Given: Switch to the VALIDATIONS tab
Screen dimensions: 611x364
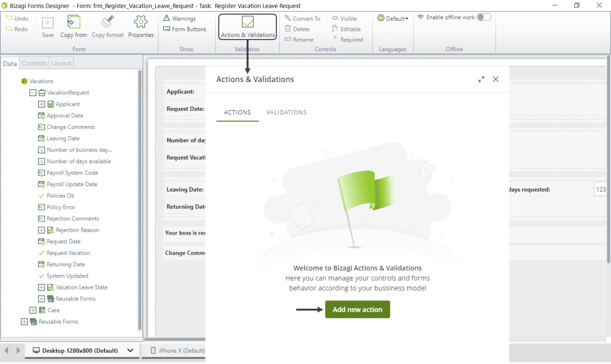Looking at the screenshot, I should [x=286, y=113].
